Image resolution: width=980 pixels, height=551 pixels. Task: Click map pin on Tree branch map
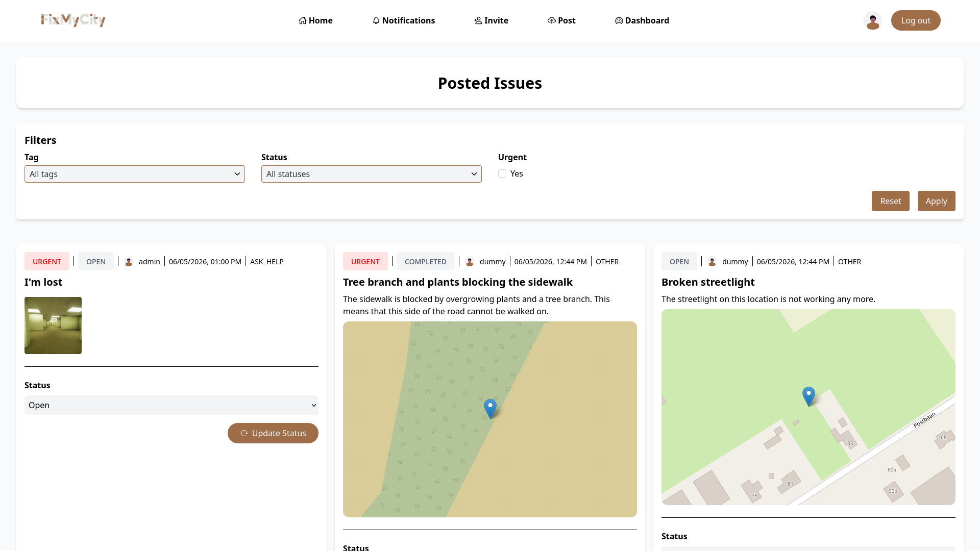pyautogui.click(x=490, y=409)
